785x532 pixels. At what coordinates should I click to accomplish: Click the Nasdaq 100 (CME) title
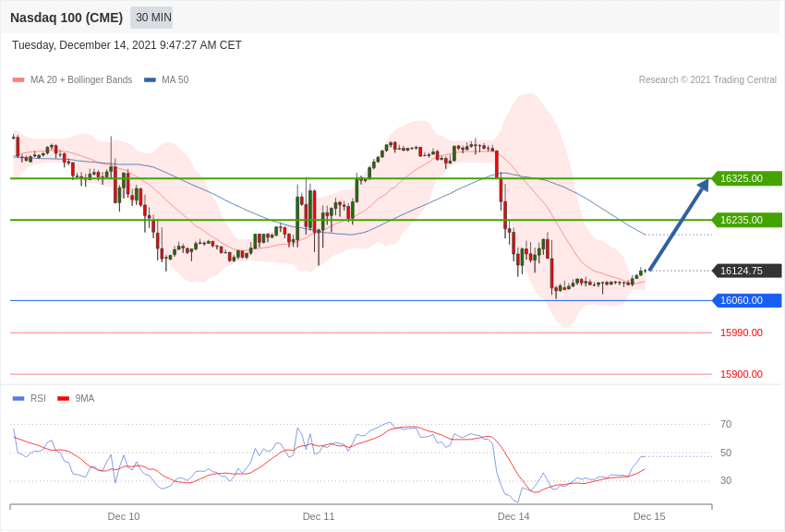(66, 18)
